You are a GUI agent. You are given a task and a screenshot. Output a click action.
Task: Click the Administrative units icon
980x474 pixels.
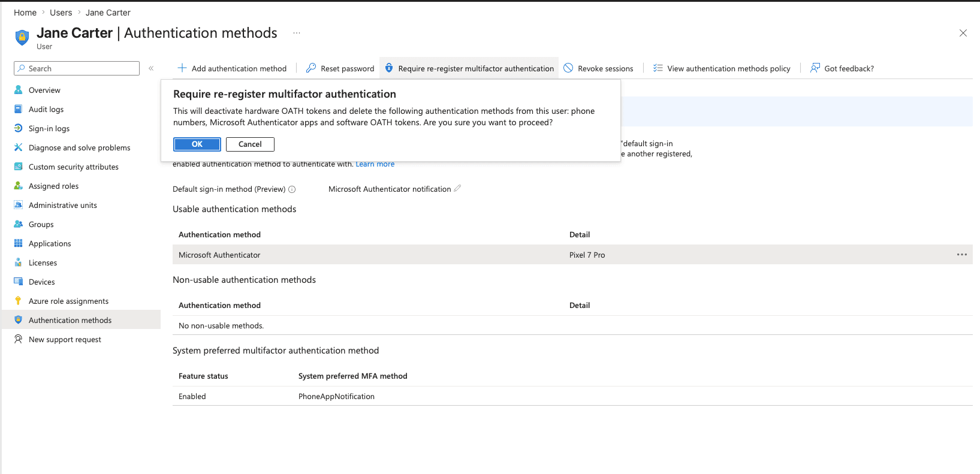[x=19, y=205]
